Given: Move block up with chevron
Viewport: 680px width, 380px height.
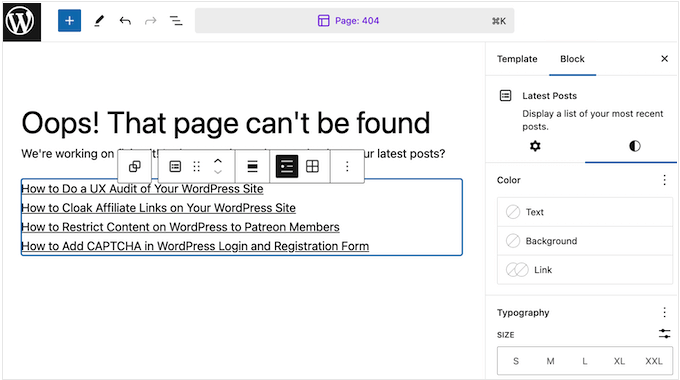Looking at the screenshot, I should [218, 161].
